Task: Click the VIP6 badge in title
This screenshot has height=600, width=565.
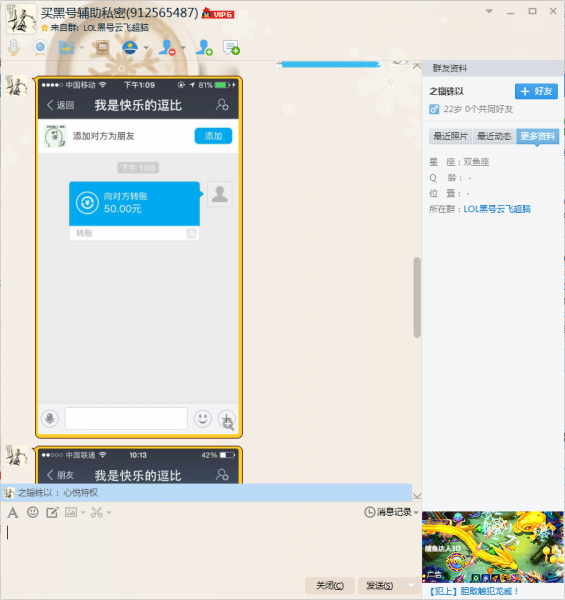Action: pyautogui.click(x=218, y=14)
